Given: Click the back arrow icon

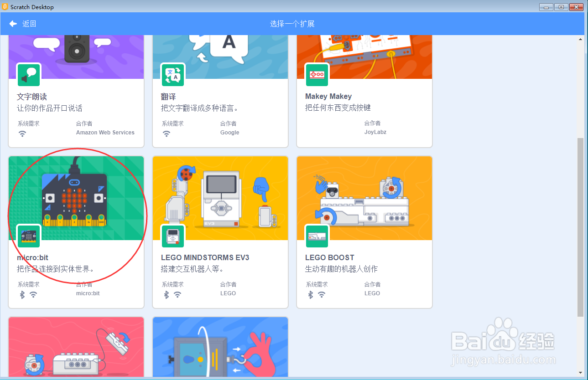Looking at the screenshot, I should [x=13, y=24].
